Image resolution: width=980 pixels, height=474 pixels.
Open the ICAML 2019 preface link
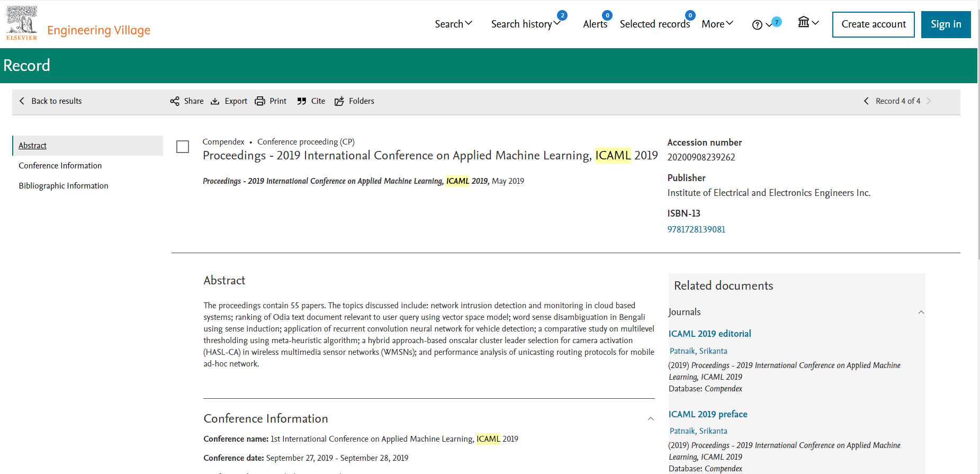(708, 414)
